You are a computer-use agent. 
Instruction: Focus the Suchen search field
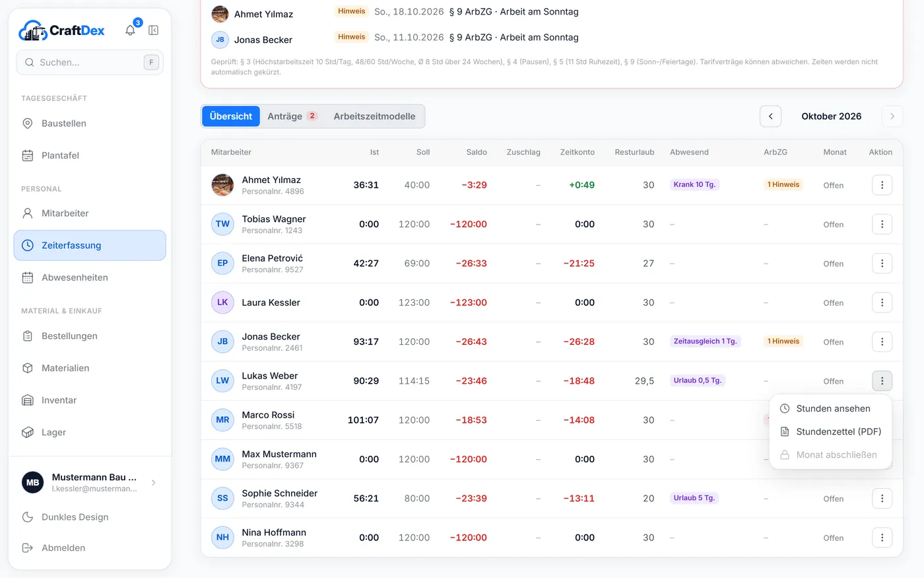coord(90,63)
